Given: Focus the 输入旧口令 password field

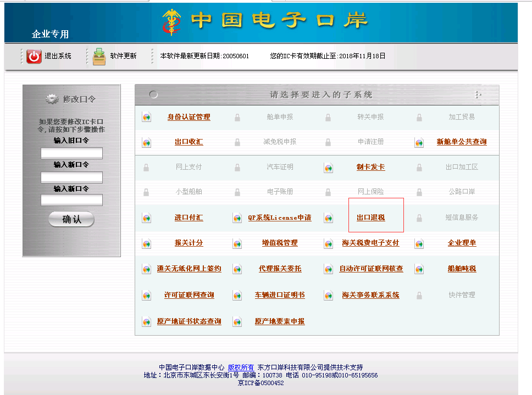Looking at the screenshot, I should point(71,153).
